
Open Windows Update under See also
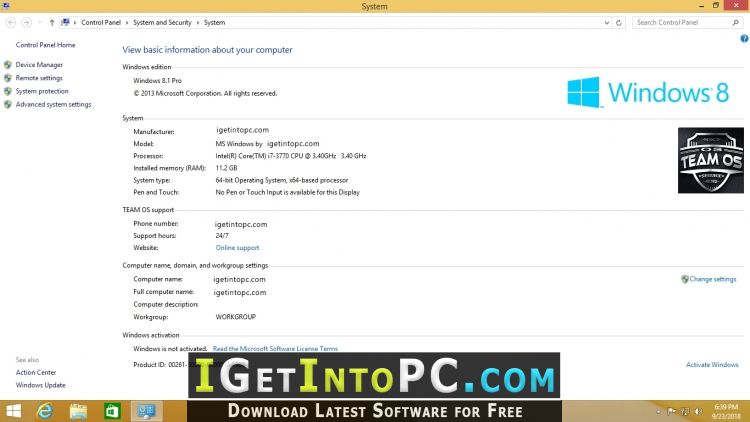click(x=41, y=385)
